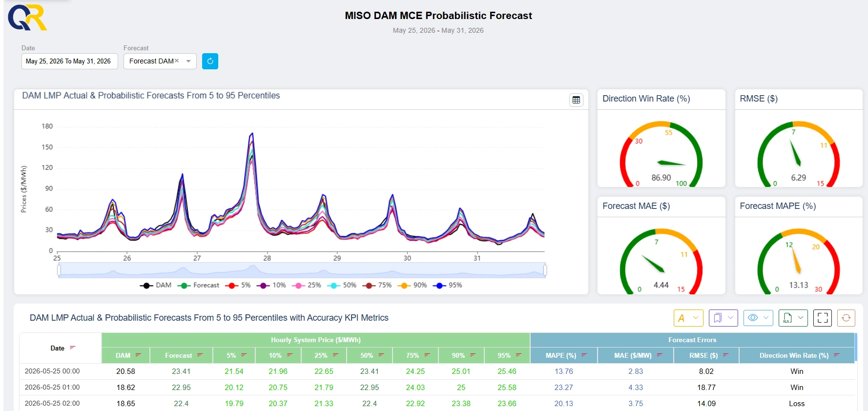
Task: Toggle the 25% percentile legend entry
Action: [x=307, y=285]
